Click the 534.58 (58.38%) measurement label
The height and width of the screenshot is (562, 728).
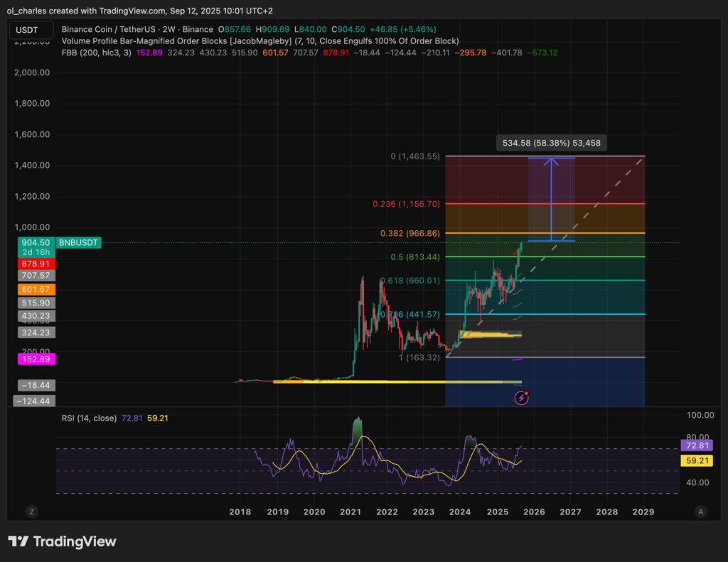[x=550, y=142]
